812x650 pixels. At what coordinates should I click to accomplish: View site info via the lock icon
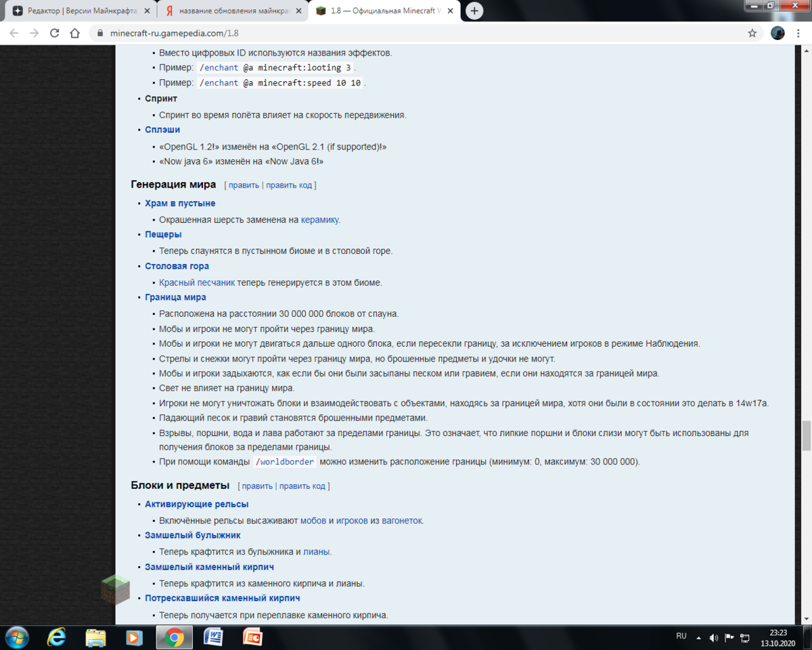[99, 33]
